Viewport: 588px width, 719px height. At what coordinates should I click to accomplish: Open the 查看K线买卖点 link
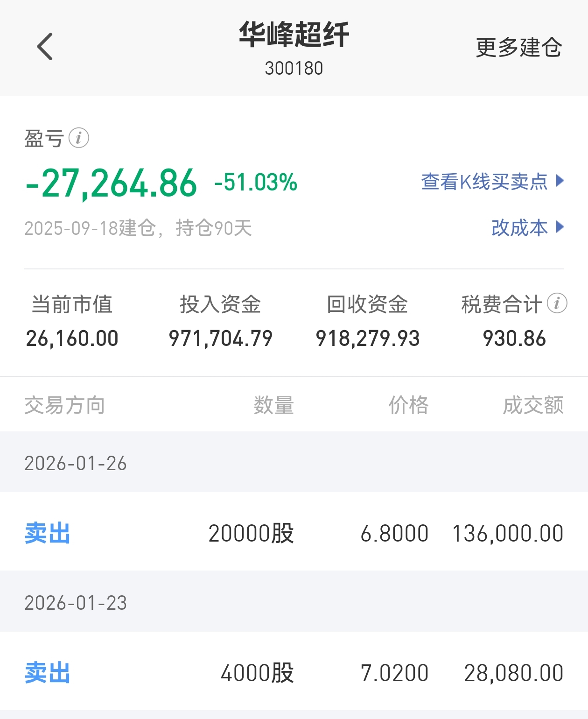[484, 181]
